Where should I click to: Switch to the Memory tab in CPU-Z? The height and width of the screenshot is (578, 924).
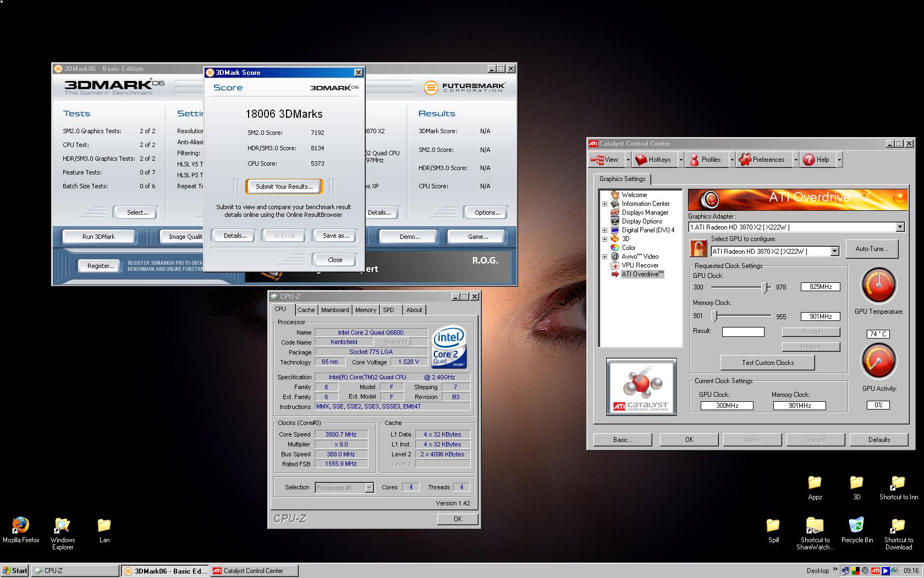click(x=365, y=310)
